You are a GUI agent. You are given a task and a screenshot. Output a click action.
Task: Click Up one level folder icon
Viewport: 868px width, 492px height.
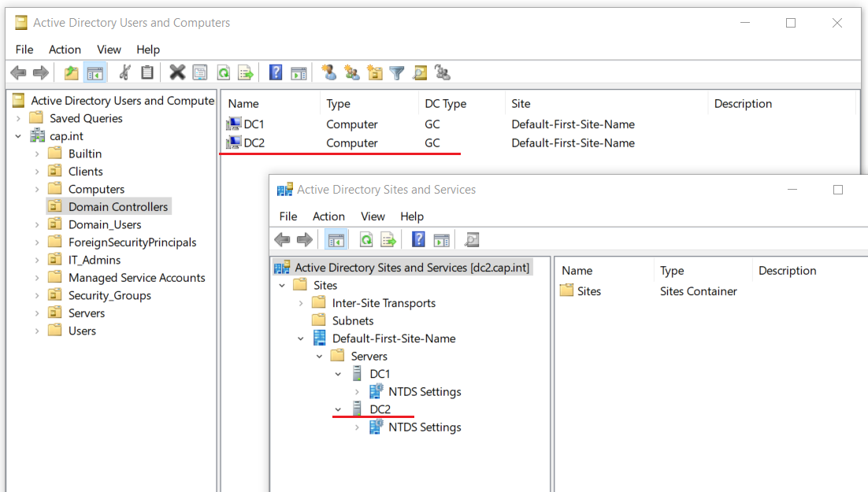point(71,72)
